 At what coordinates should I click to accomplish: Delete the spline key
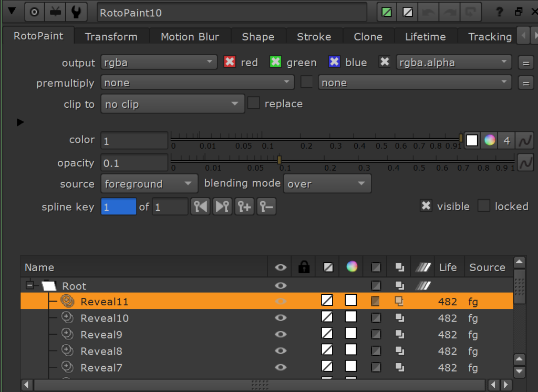coord(266,207)
